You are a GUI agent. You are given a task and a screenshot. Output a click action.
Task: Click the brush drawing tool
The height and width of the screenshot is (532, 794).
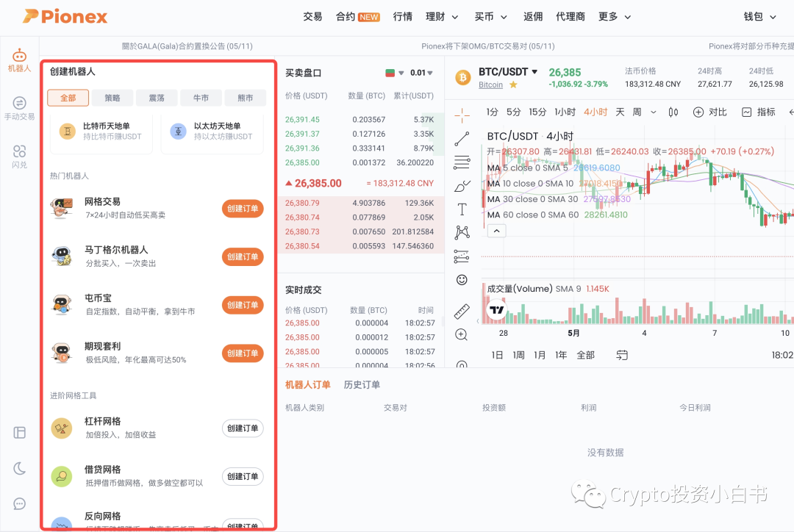[x=462, y=186]
